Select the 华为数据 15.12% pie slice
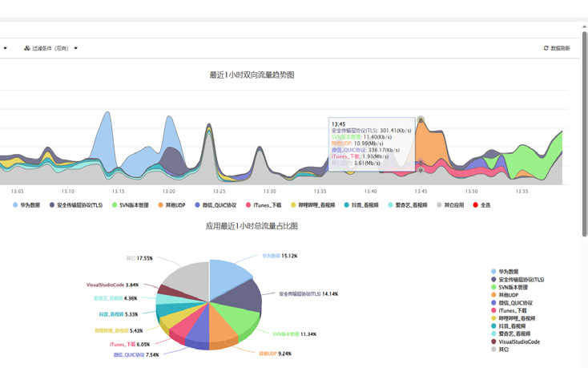The width and height of the screenshot is (588, 368). (x=234, y=277)
